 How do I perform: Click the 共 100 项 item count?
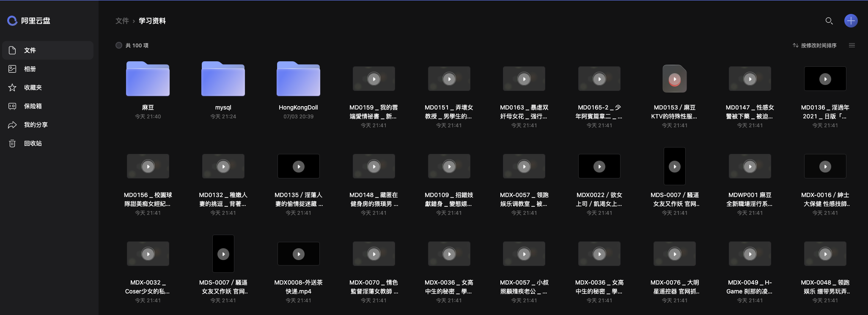pyautogui.click(x=137, y=45)
